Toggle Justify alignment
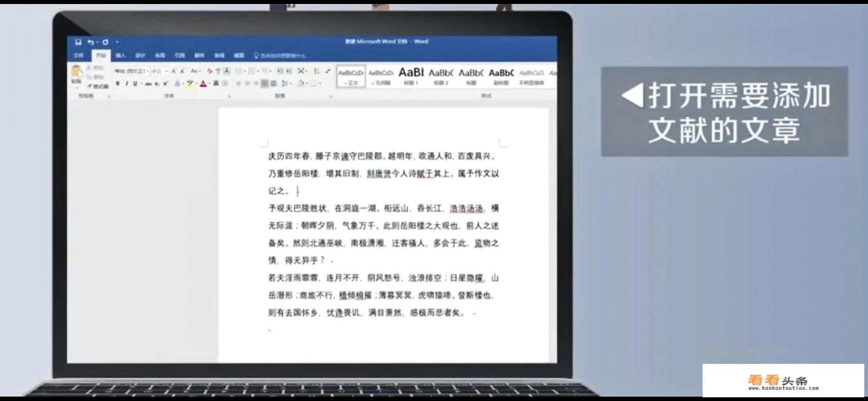This screenshot has height=401, width=868. pyautogui.click(x=265, y=84)
